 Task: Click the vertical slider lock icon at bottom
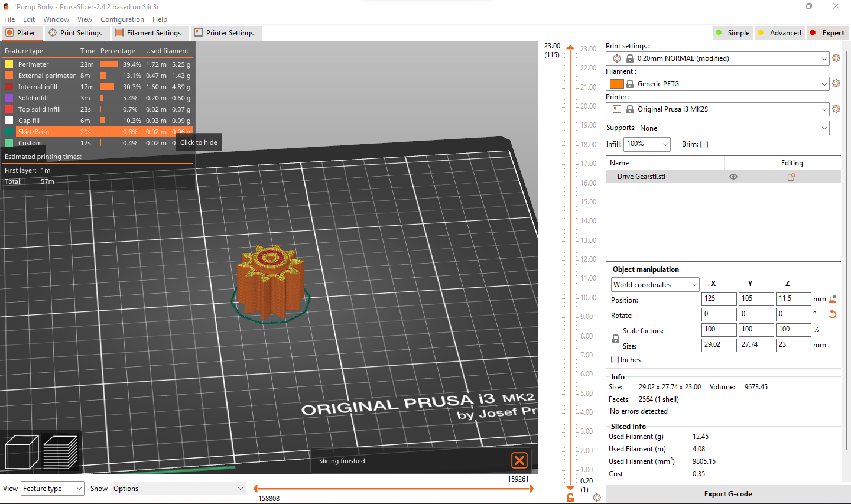pos(570,498)
